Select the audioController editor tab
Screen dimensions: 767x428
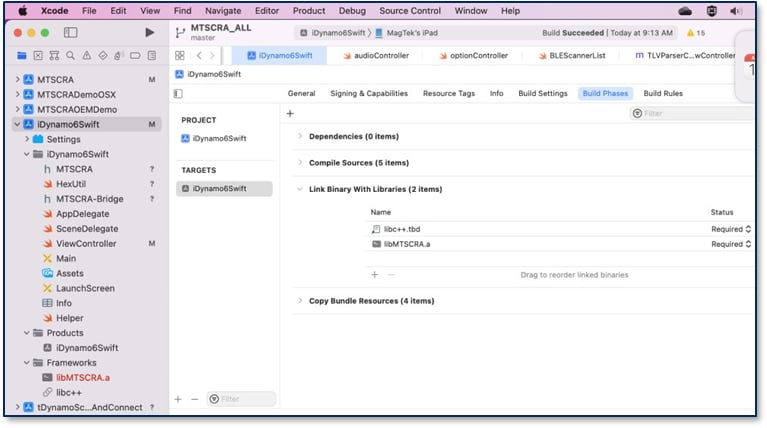click(x=376, y=55)
